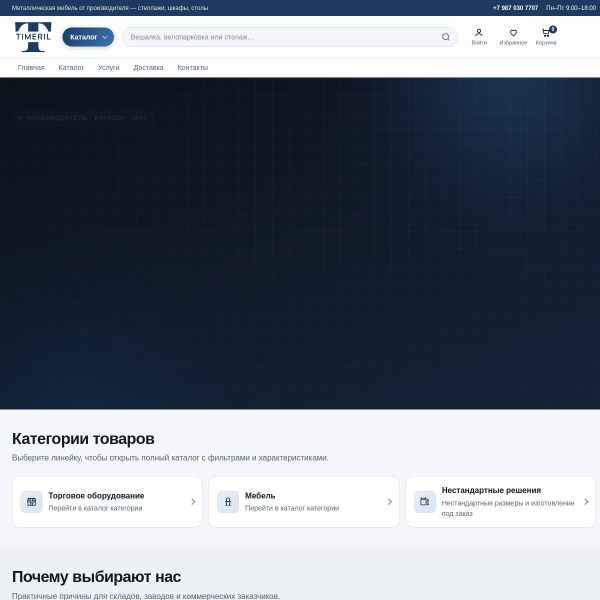Open Торговое оборудование category card
This screenshot has height=600, width=600.
pyautogui.click(x=107, y=502)
